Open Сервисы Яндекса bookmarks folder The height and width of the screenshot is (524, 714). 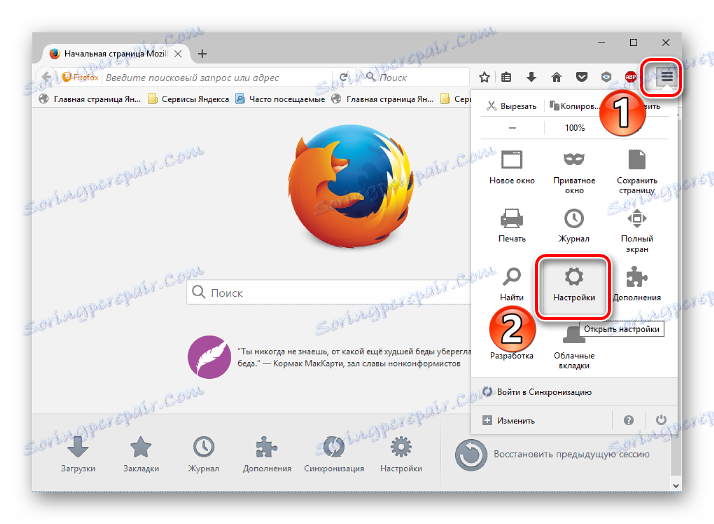188,99
